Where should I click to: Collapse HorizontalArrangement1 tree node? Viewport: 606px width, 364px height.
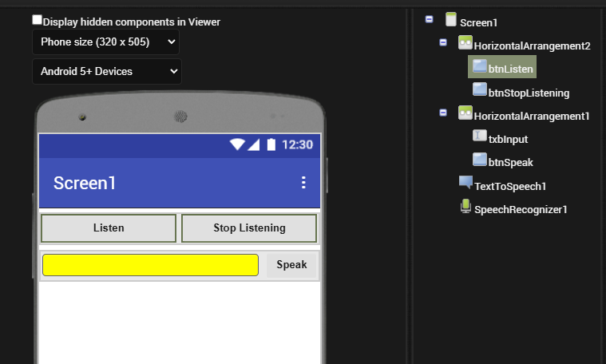(x=443, y=113)
